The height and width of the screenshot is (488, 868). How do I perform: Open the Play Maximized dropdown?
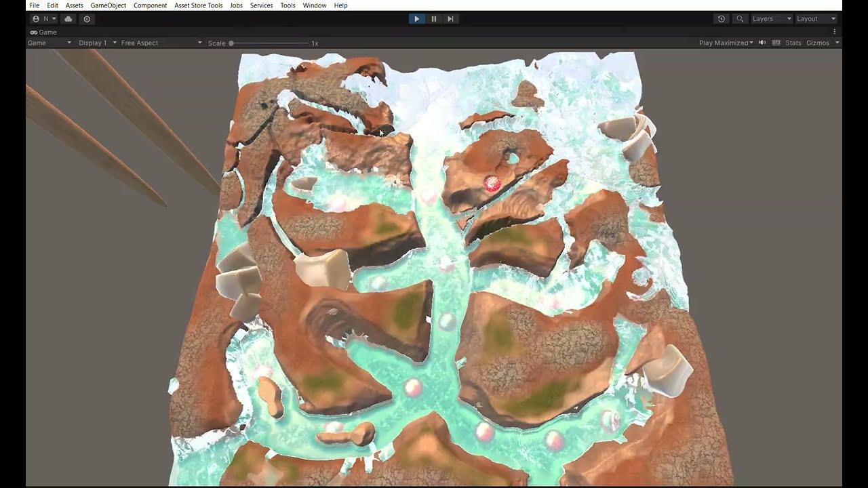click(726, 43)
